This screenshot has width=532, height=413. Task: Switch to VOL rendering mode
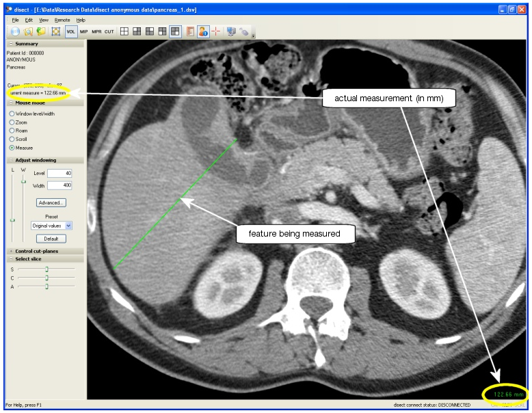point(71,31)
